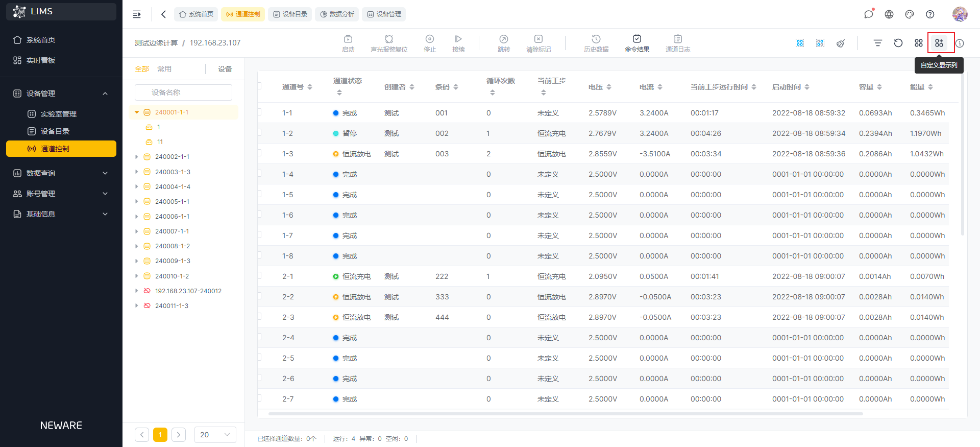Viewport: 980px width, 447px height.
Task: Open the filter lines icon
Action: coord(878,43)
